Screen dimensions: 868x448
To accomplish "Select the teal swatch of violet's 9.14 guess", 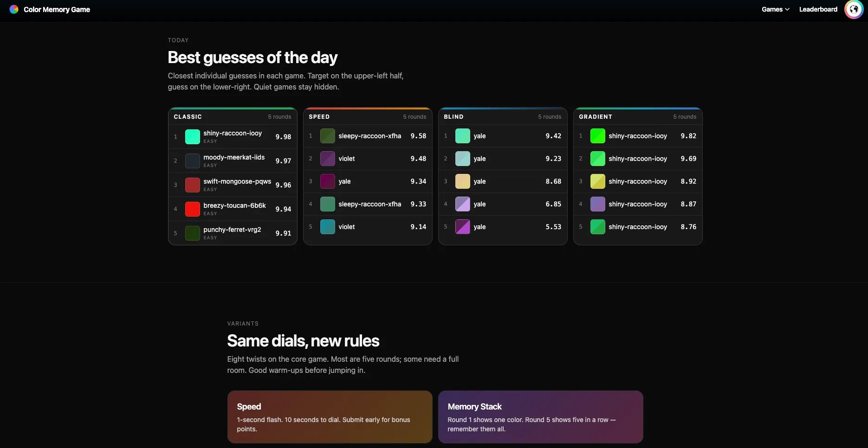I will [x=328, y=227].
